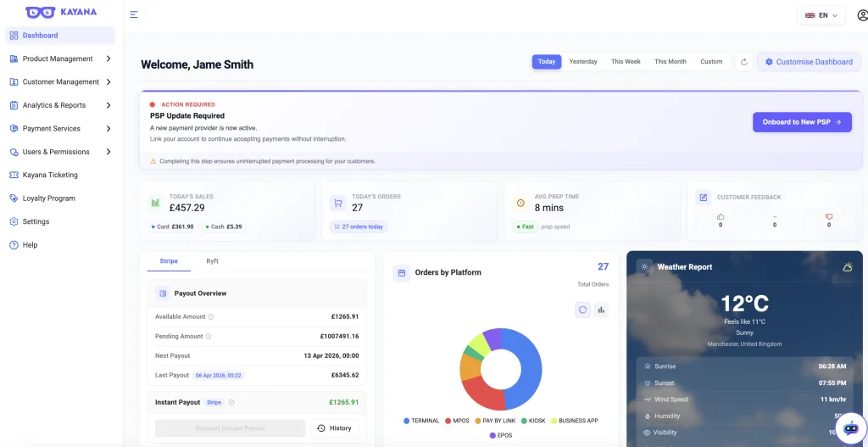Open payout History button
868x447 pixels.
(x=334, y=428)
